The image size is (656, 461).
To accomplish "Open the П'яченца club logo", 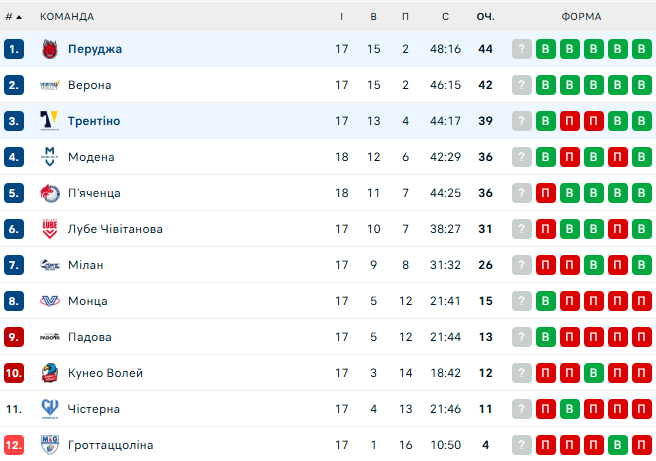I will click(50, 193).
